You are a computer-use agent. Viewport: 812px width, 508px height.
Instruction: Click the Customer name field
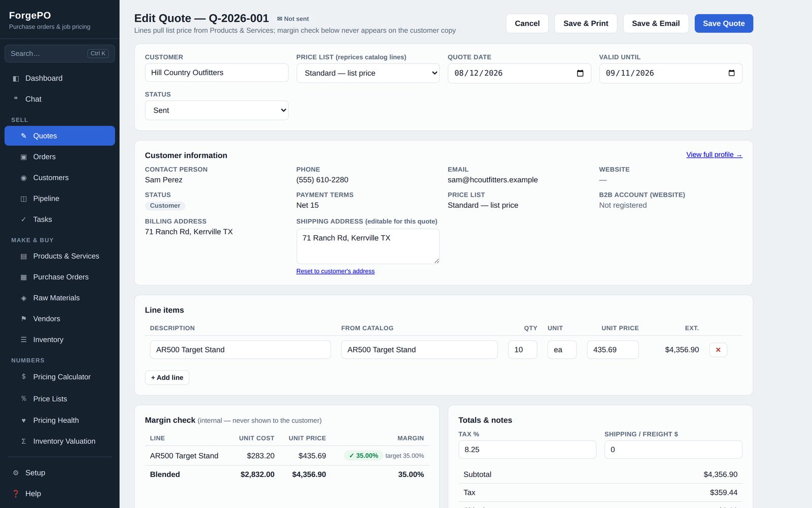[x=217, y=73]
